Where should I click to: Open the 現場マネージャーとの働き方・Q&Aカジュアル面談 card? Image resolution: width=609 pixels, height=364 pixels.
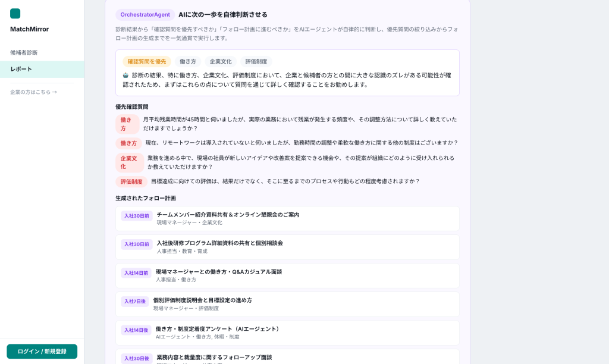pos(287,276)
